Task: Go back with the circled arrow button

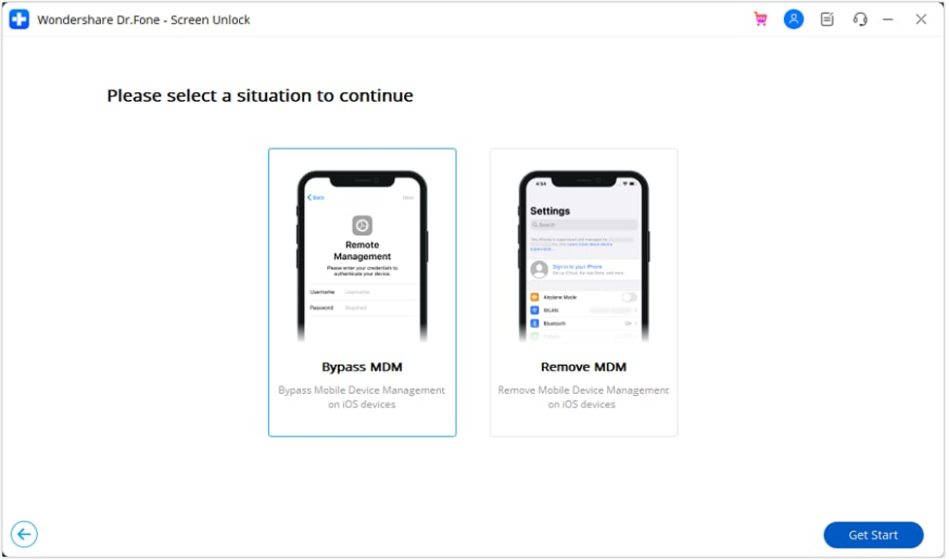Action: [x=24, y=534]
